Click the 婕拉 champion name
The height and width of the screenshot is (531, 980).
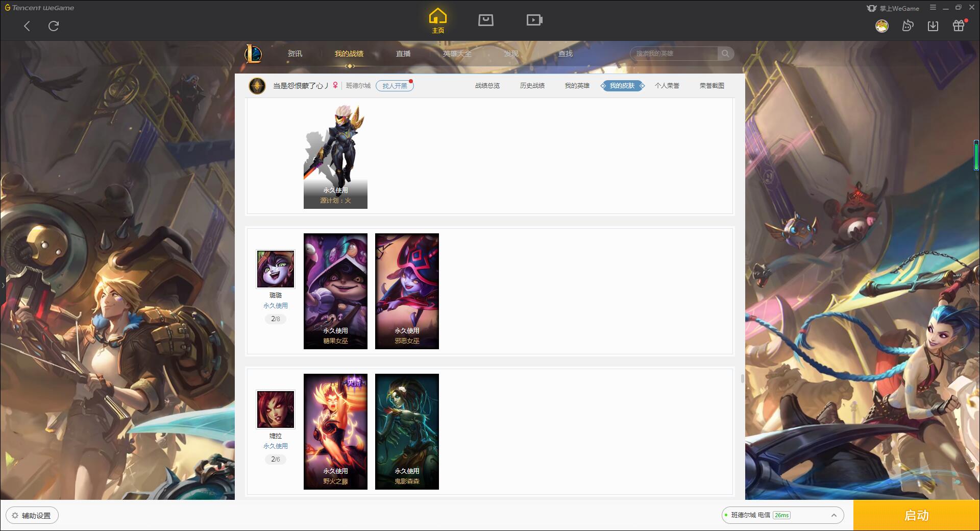pyautogui.click(x=276, y=436)
